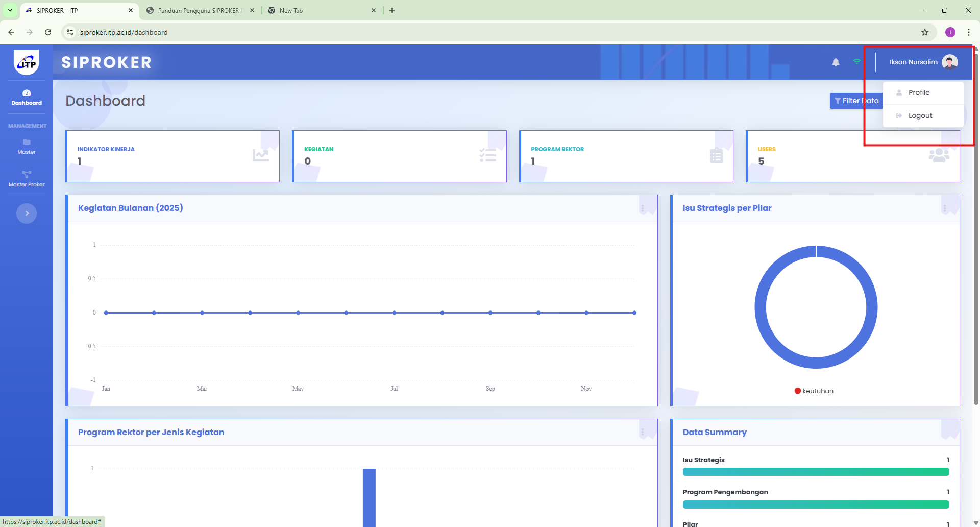Click the network status icon in the header
This screenshot has height=527, width=980.
point(857,61)
